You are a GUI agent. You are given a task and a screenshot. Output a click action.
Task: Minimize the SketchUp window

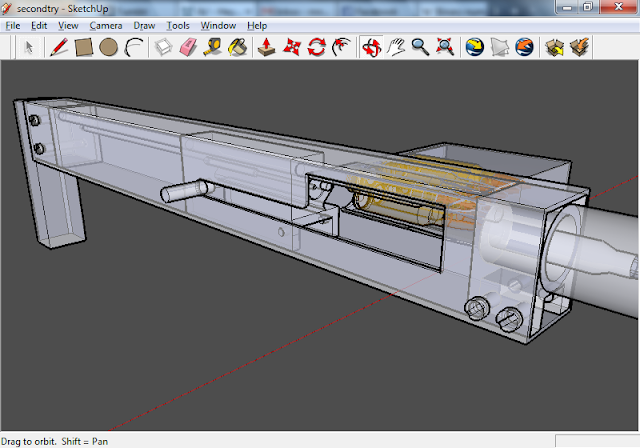click(567, 7)
